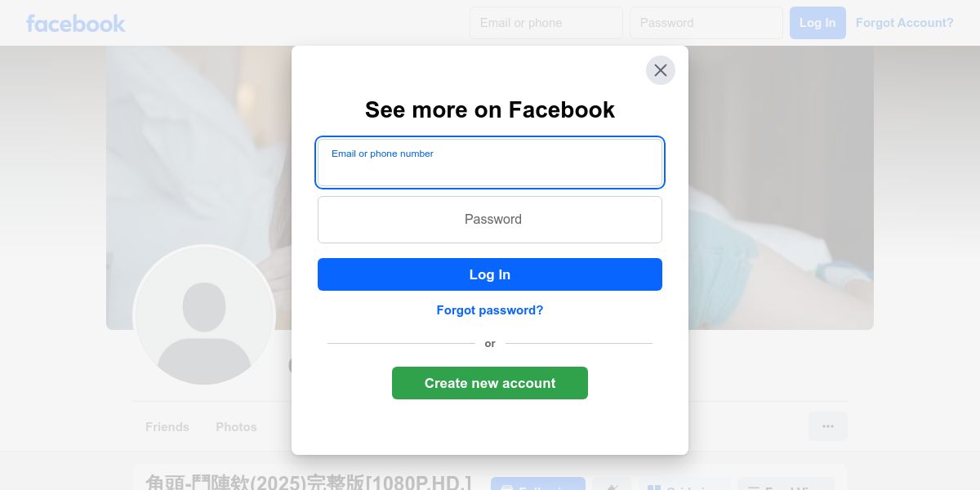Click the facebook logo in header

tap(76, 23)
